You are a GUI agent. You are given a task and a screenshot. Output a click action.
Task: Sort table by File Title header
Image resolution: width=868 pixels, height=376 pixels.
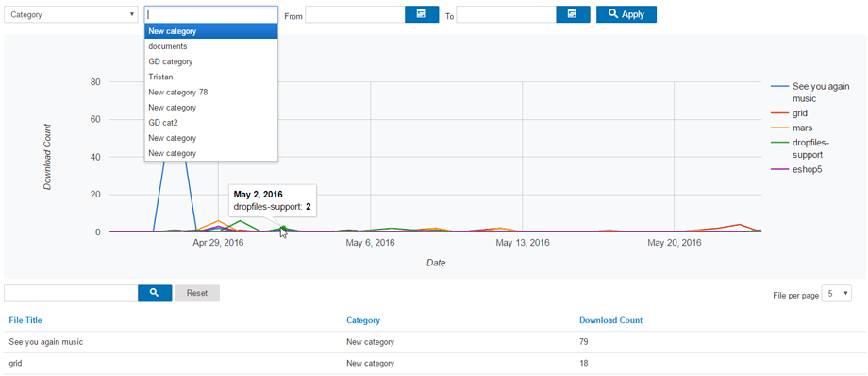(x=25, y=320)
